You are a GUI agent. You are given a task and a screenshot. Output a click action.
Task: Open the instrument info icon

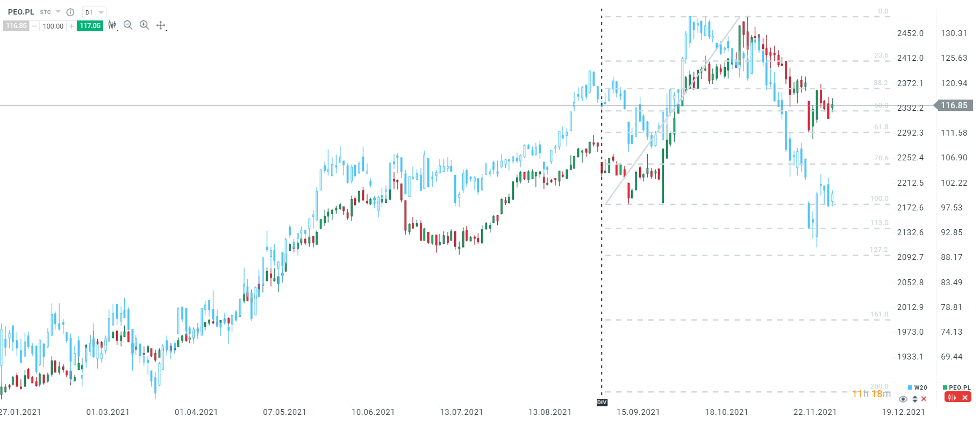click(x=70, y=12)
